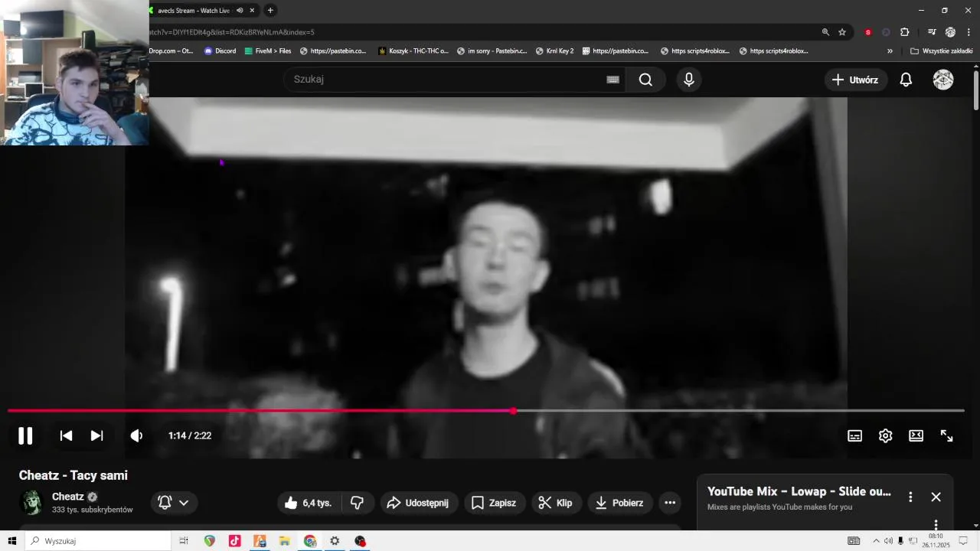Open the im sorry - Pastebin bookmark
The image size is (980, 551).
(492, 51)
